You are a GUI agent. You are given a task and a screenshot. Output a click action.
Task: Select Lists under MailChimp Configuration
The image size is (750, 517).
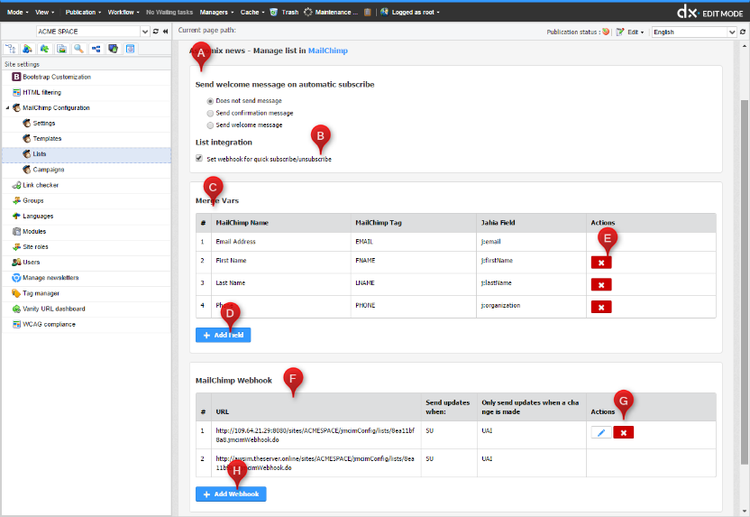pos(40,154)
